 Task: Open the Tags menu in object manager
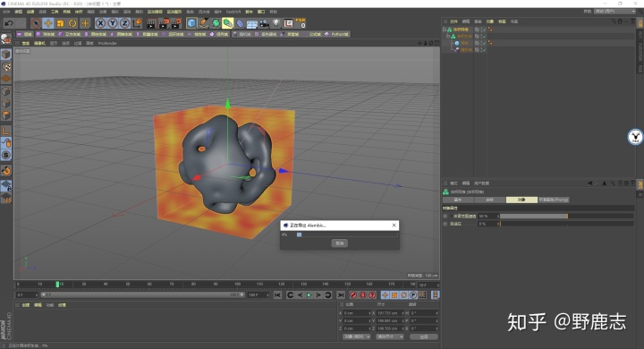point(502,21)
